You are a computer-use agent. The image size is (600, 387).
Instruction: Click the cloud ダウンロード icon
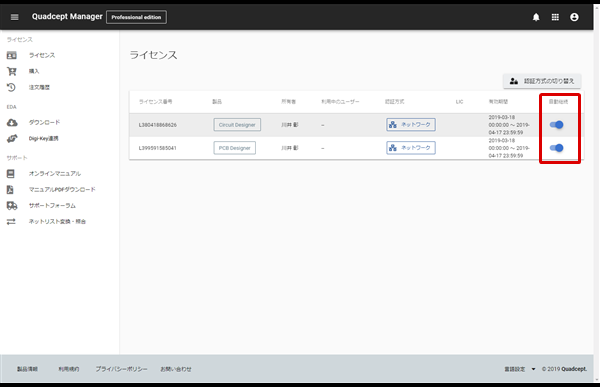click(x=12, y=122)
